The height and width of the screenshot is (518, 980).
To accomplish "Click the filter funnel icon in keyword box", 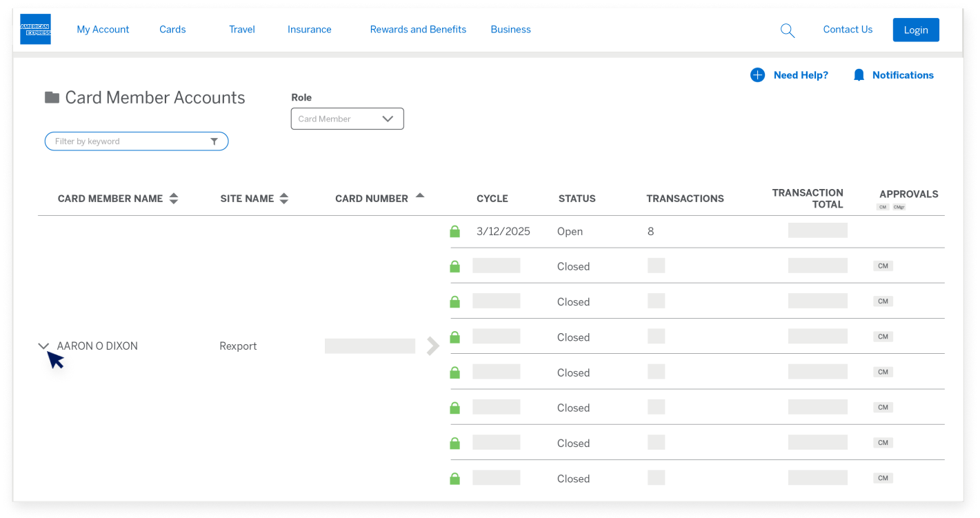I will click(x=214, y=141).
